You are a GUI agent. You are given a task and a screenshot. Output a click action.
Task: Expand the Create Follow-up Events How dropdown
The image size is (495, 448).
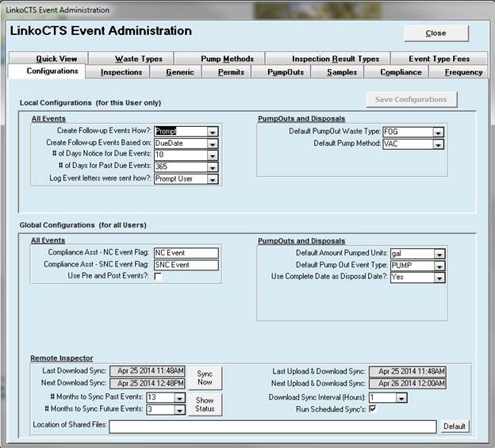coord(212,132)
